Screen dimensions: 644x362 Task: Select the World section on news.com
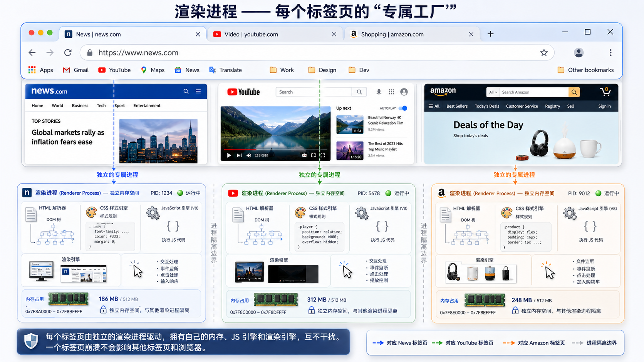click(x=57, y=105)
